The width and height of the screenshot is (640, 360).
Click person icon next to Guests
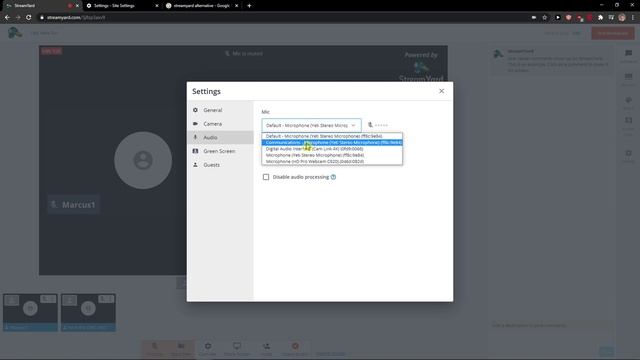pyautogui.click(x=196, y=165)
